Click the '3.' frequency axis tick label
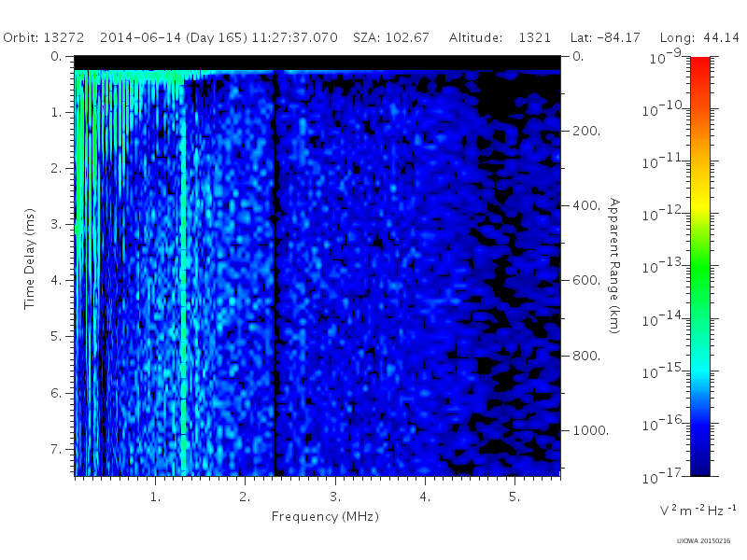Viewport: 747px width, 560px height. click(x=335, y=497)
